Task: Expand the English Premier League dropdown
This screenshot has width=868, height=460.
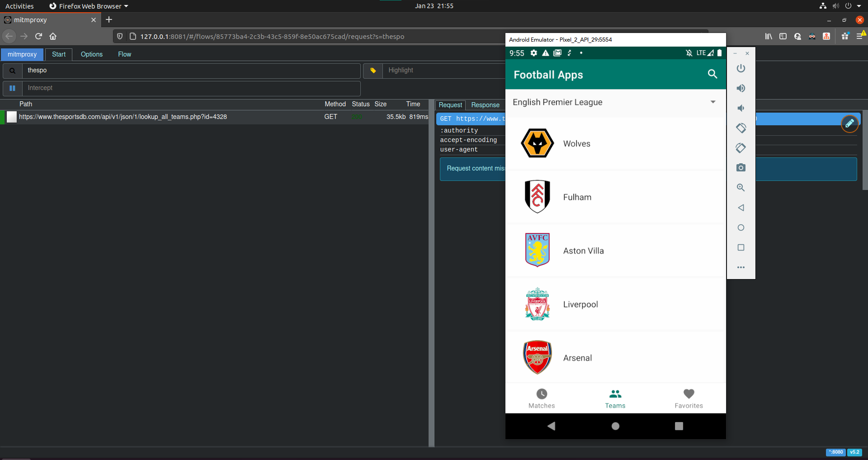Action: coord(712,102)
